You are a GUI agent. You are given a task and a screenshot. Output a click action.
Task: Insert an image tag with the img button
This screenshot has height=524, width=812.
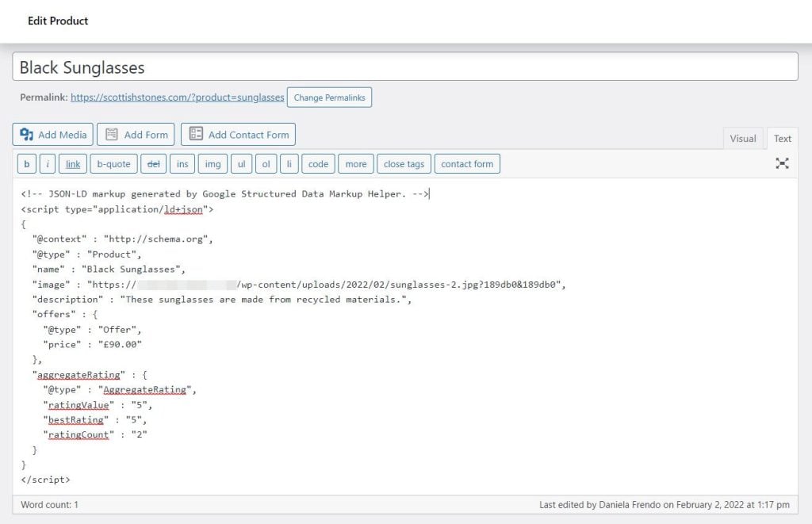coord(213,163)
